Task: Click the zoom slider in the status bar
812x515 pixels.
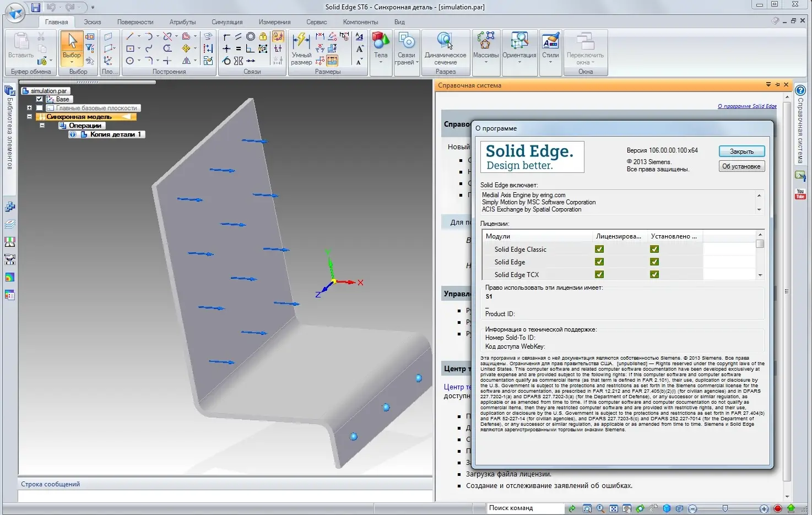Action: click(x=725, y=508)
